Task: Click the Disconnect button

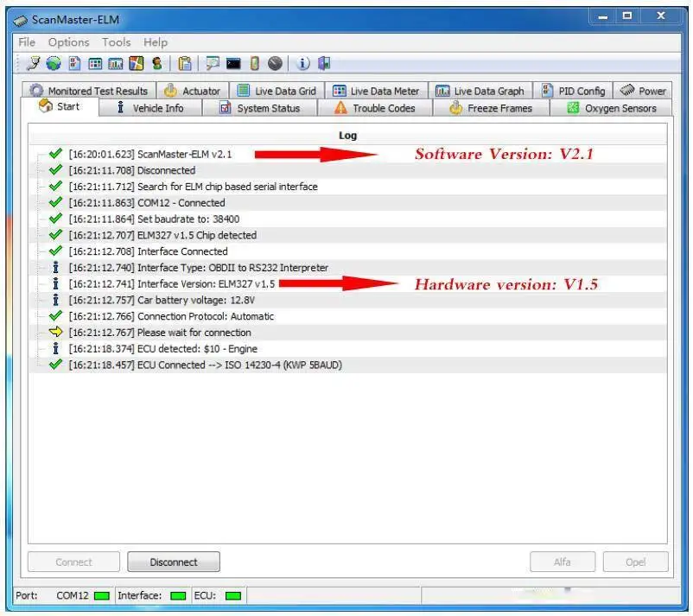Action: [173, 562]
